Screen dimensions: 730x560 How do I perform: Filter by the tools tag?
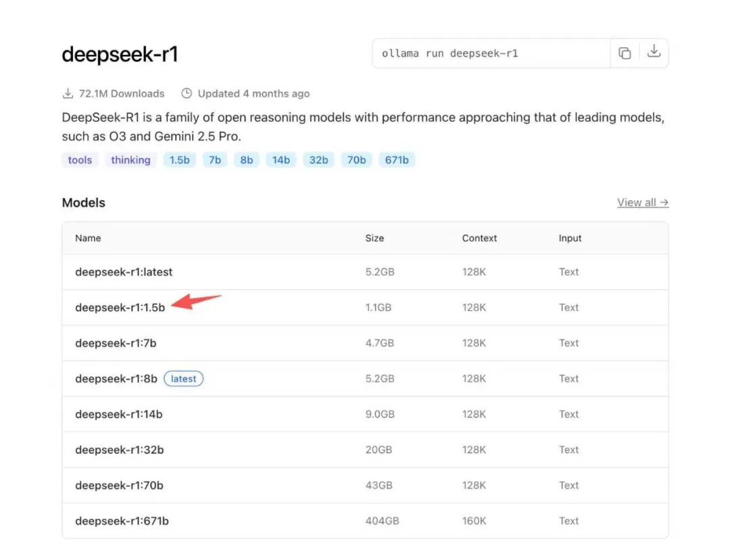pyautogui.click(x=80, y=160)
